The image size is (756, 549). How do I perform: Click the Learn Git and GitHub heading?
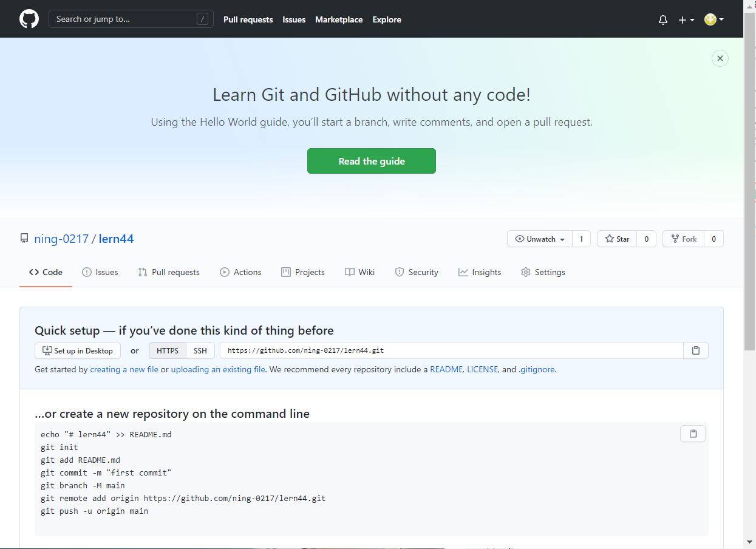coord(372,95)
